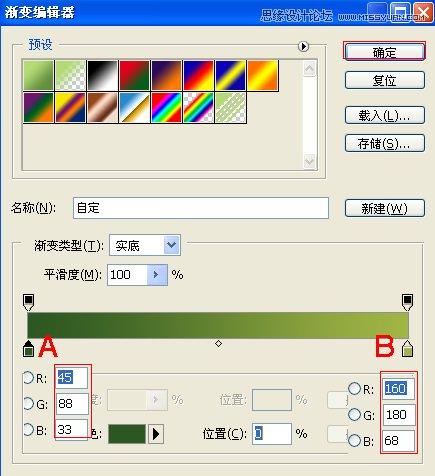Select the left R radio button
This screenshot has height=476, width=435.
coord(28,378)
